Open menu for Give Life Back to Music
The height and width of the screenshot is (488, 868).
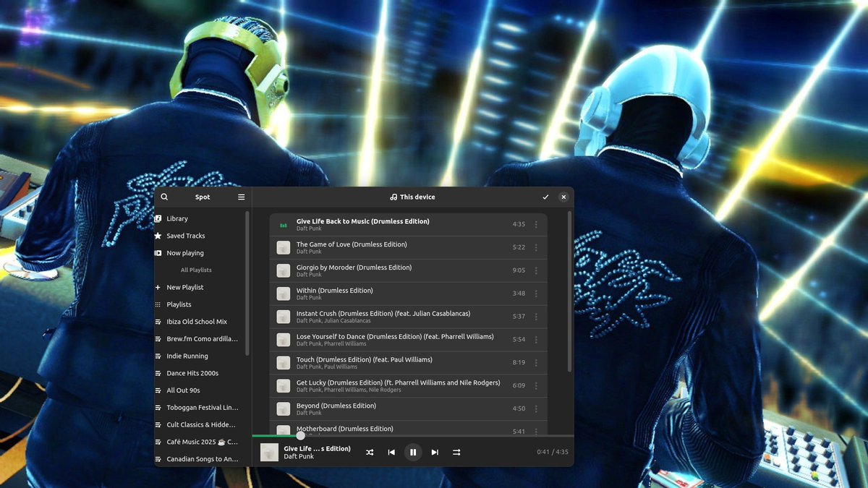(536, 224)
